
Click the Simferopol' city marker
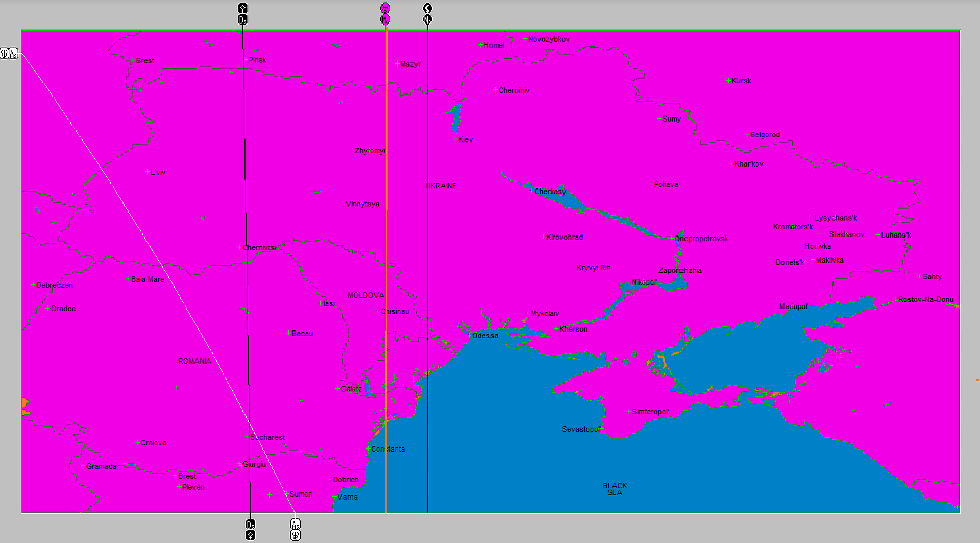(x=629, y=411)
